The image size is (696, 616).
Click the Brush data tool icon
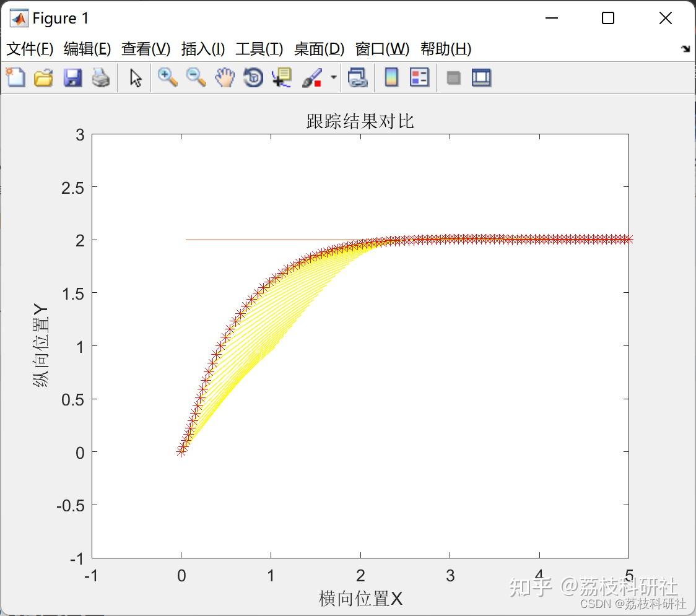coord(312,77)
